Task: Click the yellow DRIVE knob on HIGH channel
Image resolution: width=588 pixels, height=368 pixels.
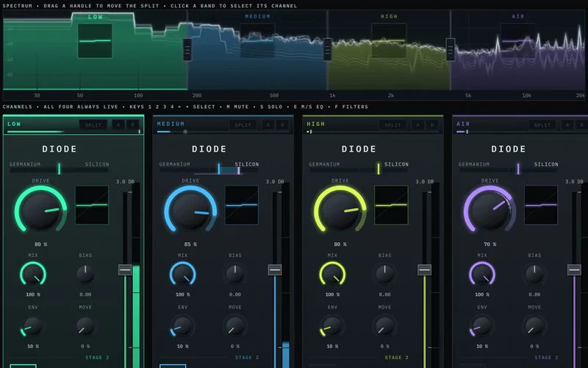Action: click(x=340, y=211)
